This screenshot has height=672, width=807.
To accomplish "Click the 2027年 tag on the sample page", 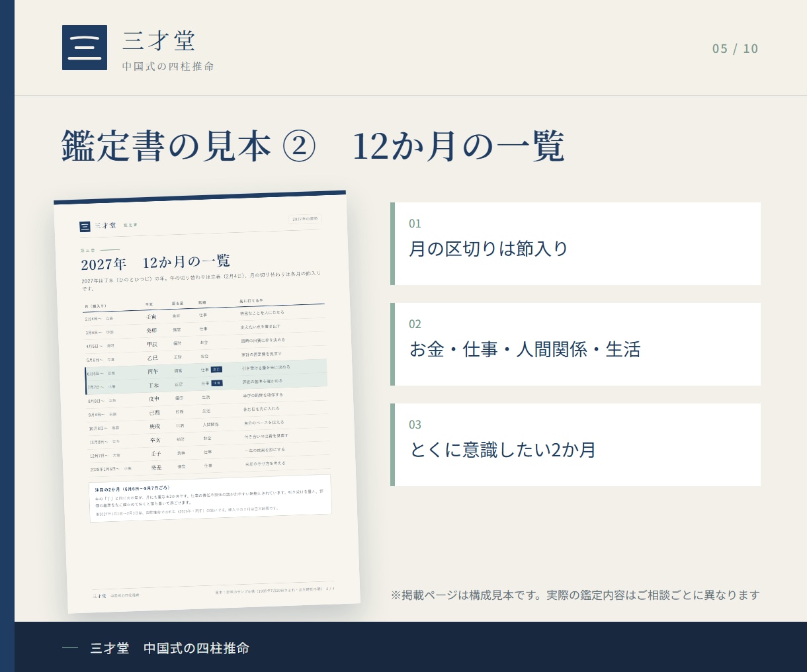I will click(306, 218).
